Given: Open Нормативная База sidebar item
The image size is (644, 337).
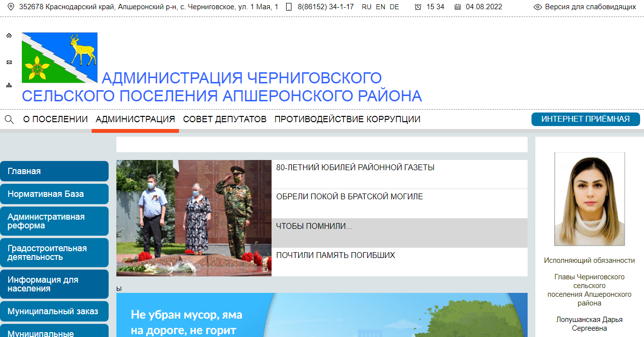Looking at the screenshot, I should [54, 194].
